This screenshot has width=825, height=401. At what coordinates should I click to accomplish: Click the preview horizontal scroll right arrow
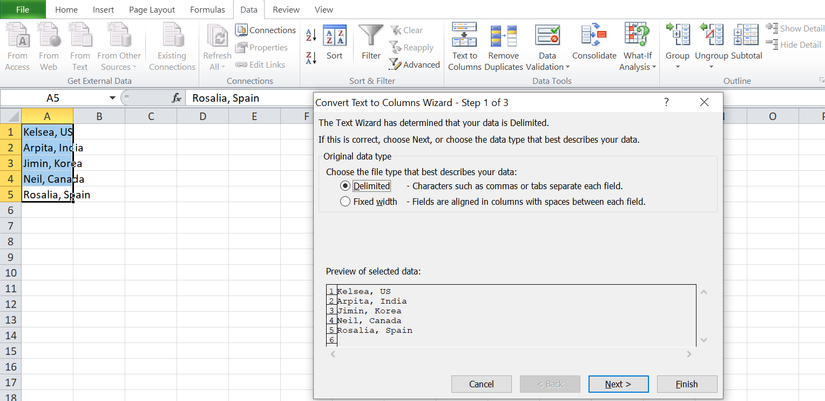coord(689,354)
